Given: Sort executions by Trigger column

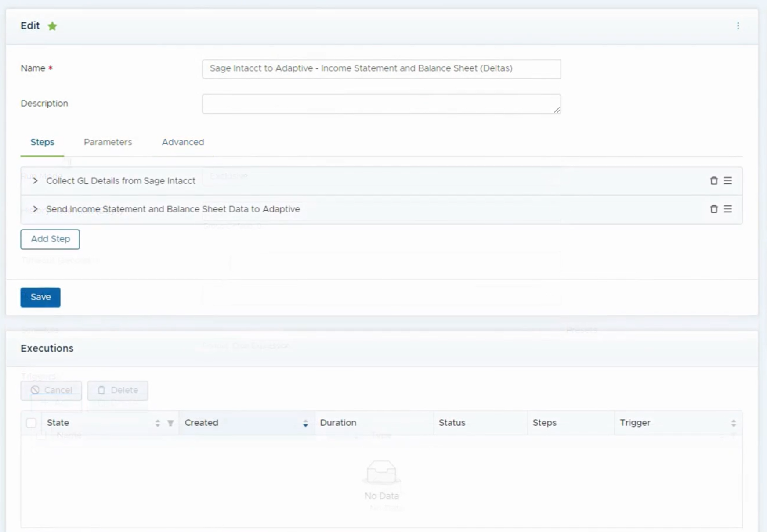Looking at the screenshot, I should 733,423.
